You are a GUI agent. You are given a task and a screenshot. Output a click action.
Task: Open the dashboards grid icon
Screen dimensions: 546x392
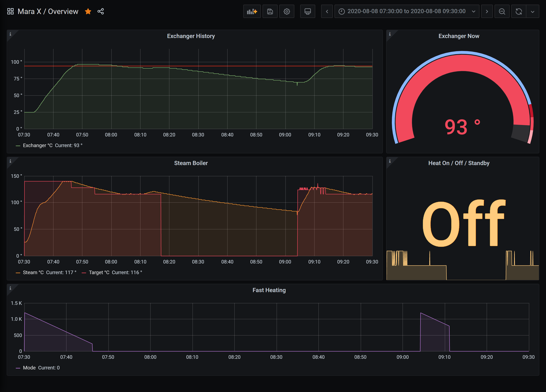pos(10,11)
